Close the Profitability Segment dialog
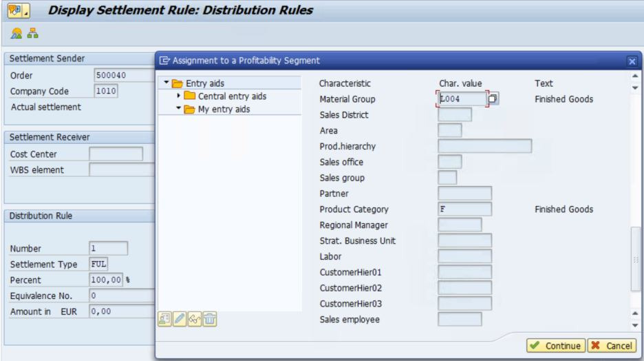The height and width of the screenshot is (361, 644). tap(632, 61)
